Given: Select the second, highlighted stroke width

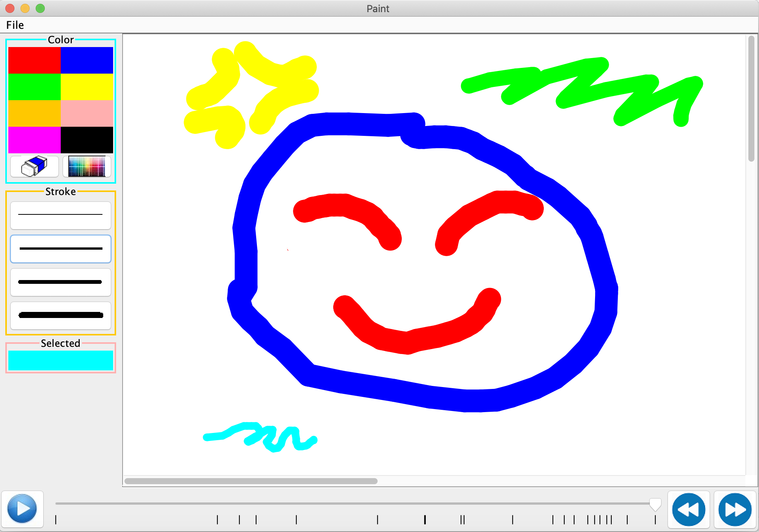Looking at the screenshot, I should pos(61,249).
